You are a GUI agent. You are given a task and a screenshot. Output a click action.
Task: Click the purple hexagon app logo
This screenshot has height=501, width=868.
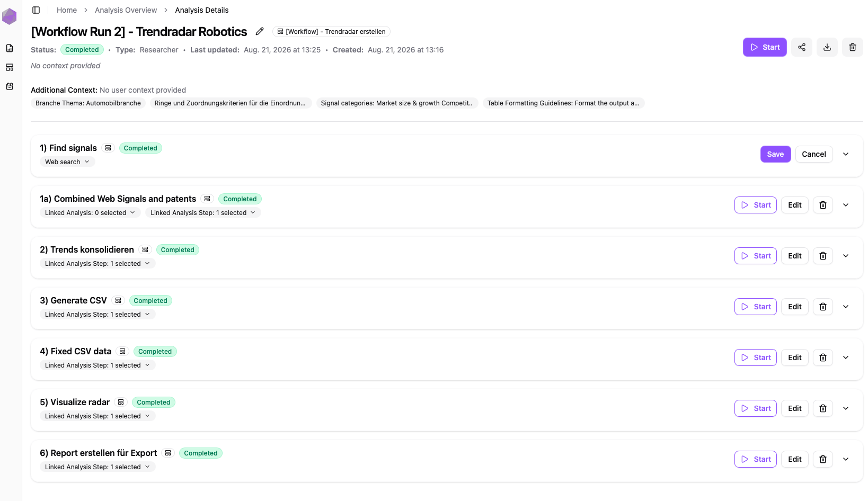10,16
